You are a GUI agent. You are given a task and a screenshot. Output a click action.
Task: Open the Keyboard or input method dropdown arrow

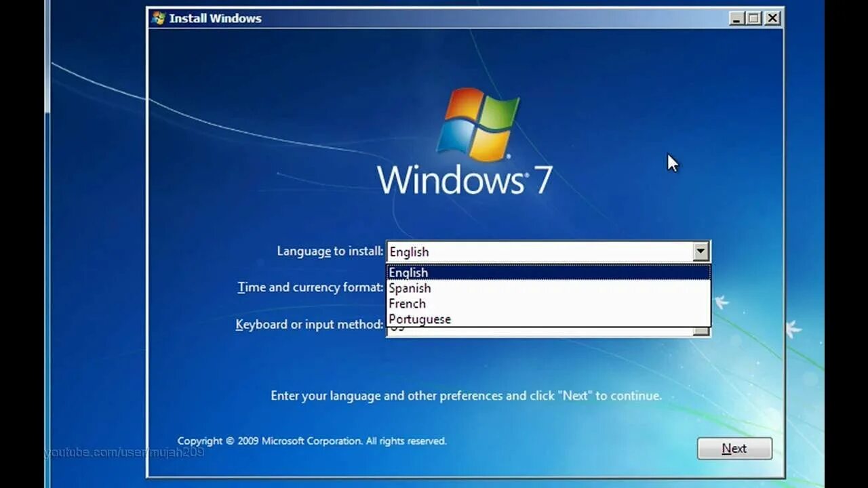[x=701, y=331]
